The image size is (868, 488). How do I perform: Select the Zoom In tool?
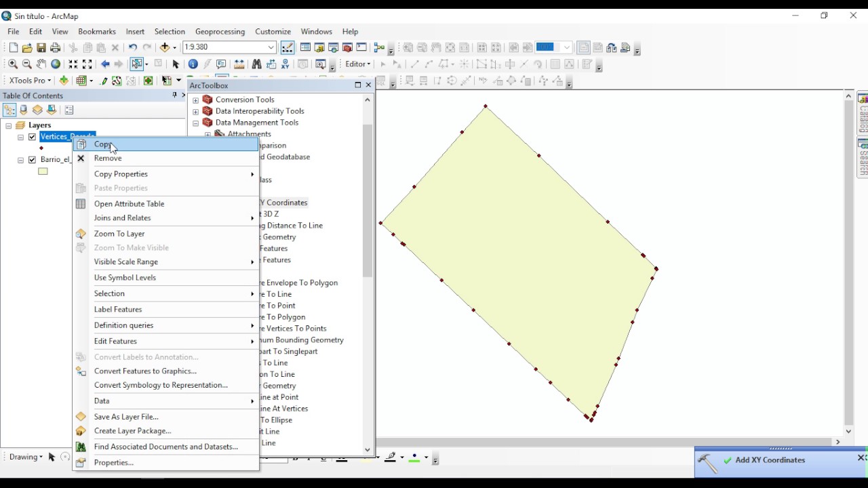click(13, 64)
